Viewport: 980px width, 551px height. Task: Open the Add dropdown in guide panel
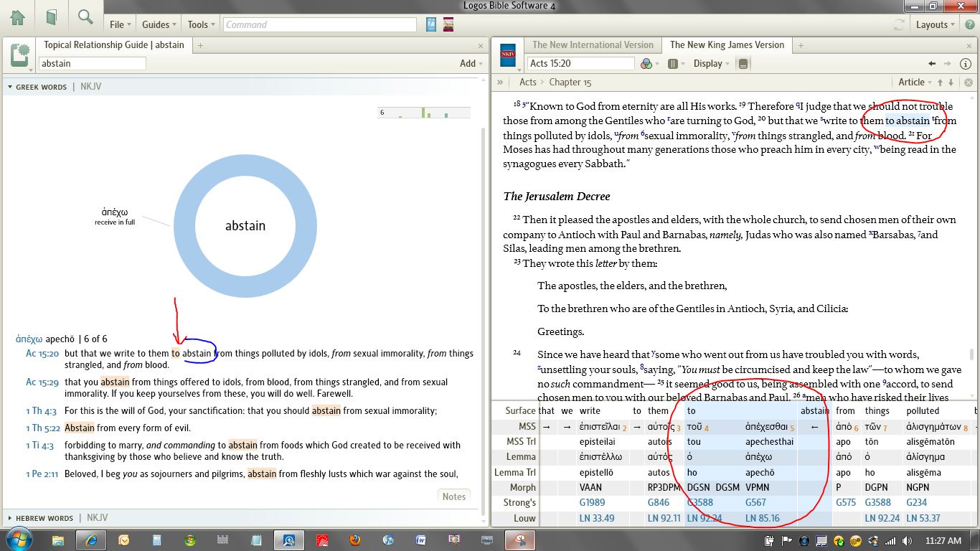pyautogui.click(x=471, y=63)
